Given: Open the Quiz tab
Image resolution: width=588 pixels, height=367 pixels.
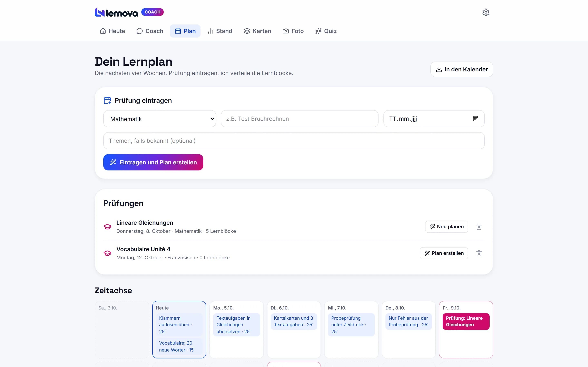Looking at the screenshot, I should click(326, 31).
